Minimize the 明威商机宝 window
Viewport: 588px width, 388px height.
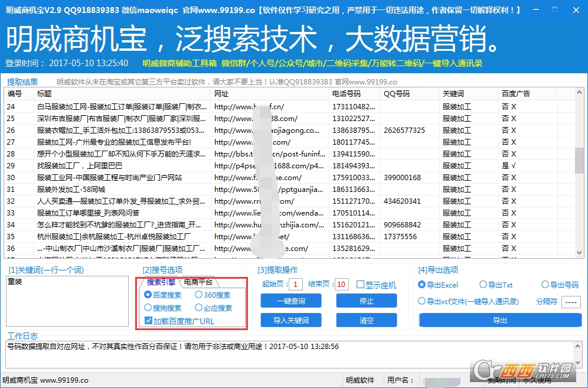(536, 10)
